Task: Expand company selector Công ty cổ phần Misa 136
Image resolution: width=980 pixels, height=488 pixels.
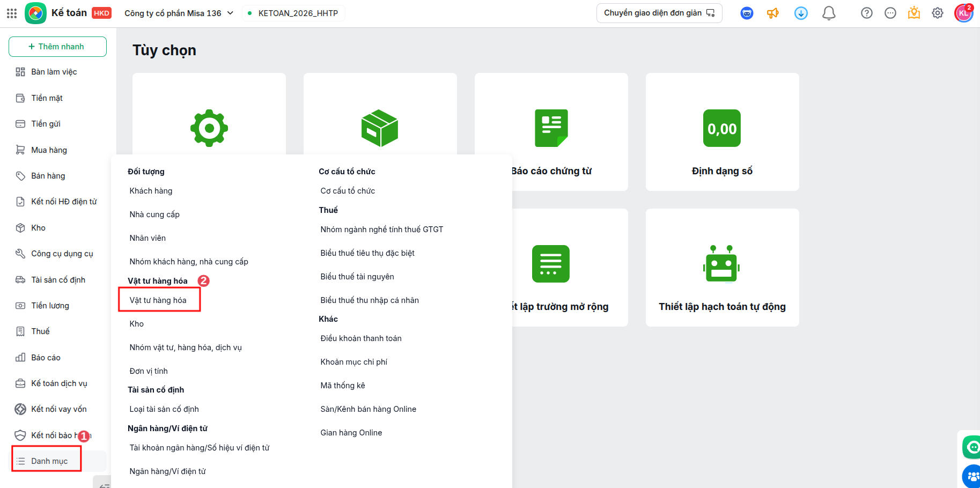Action: [179, 13]
